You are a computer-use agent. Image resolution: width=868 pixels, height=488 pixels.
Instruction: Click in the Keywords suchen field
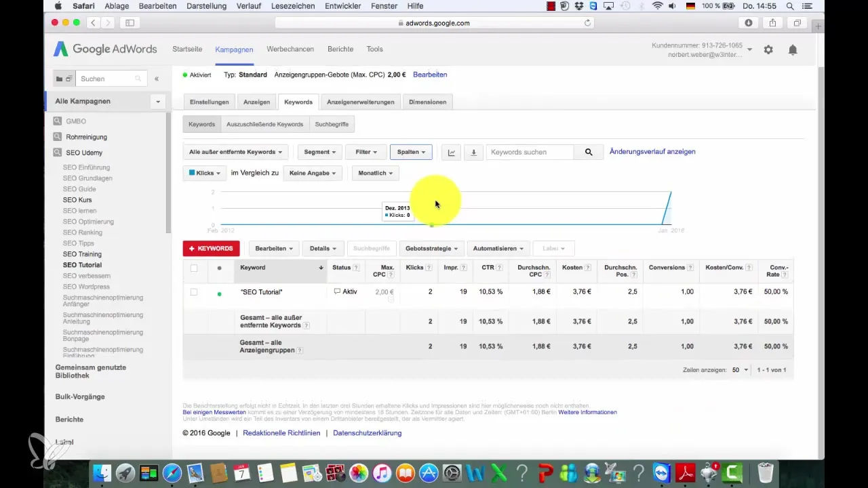tap(530, 152)
